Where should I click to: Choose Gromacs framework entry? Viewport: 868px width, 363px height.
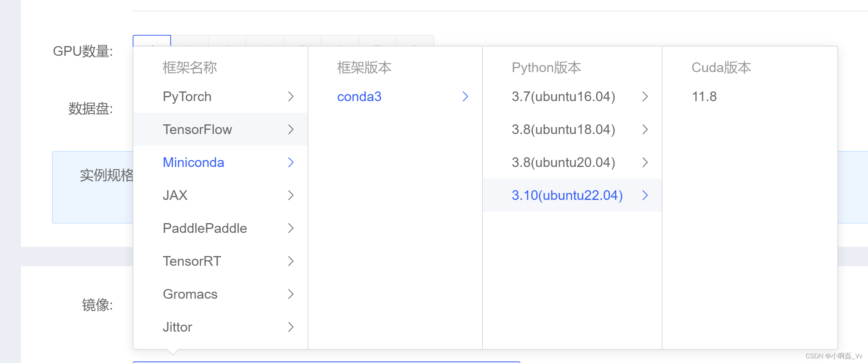[221, 294]
